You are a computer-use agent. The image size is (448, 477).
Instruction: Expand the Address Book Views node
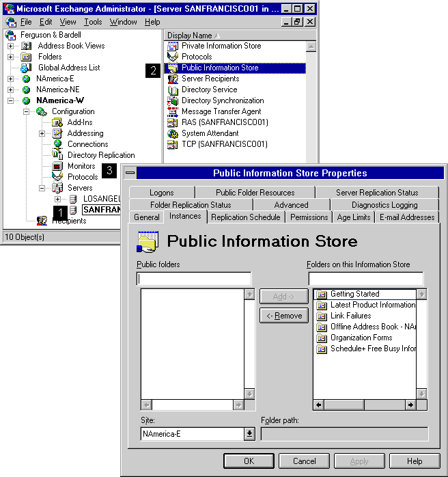(11, 46)
